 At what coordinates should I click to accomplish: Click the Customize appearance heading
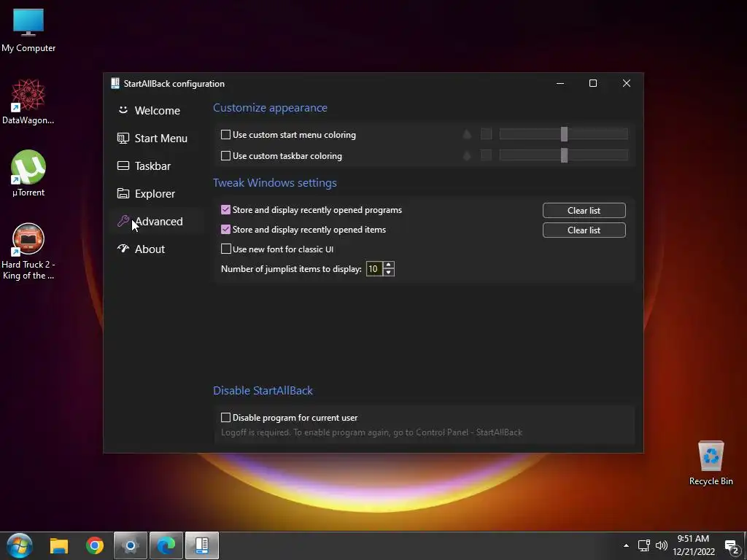pyautogui.click(x=270, y=108)
